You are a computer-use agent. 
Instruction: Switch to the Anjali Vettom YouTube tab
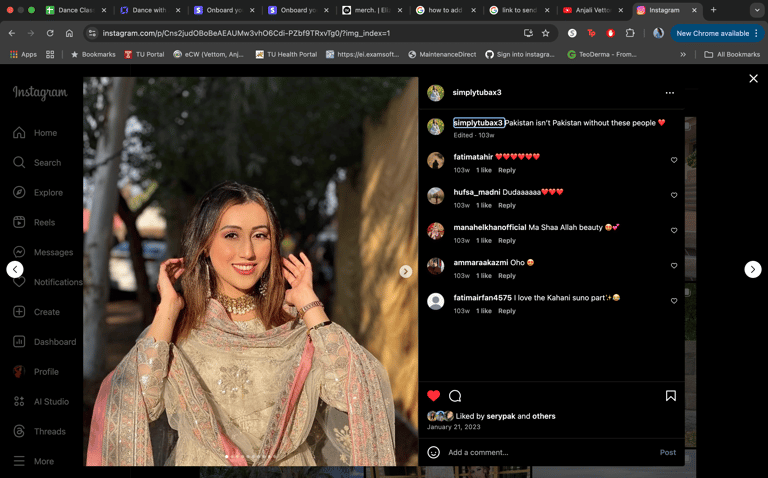coord(594,10)
